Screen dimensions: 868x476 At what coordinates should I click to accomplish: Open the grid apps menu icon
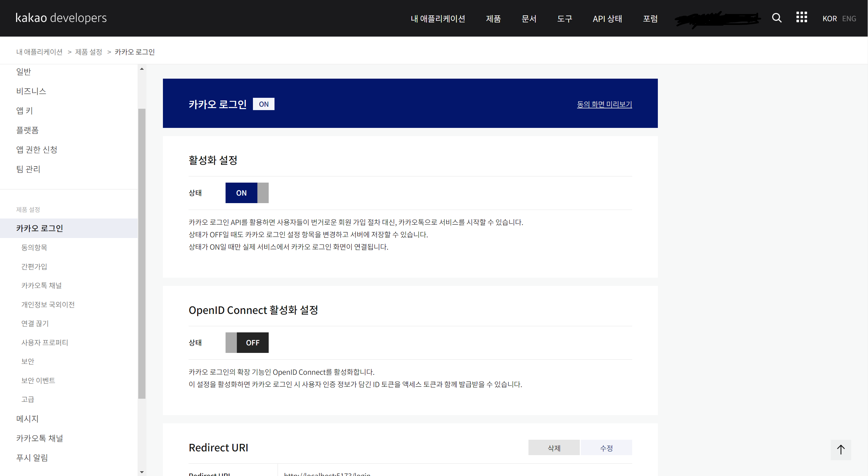(x=801, y=17)
